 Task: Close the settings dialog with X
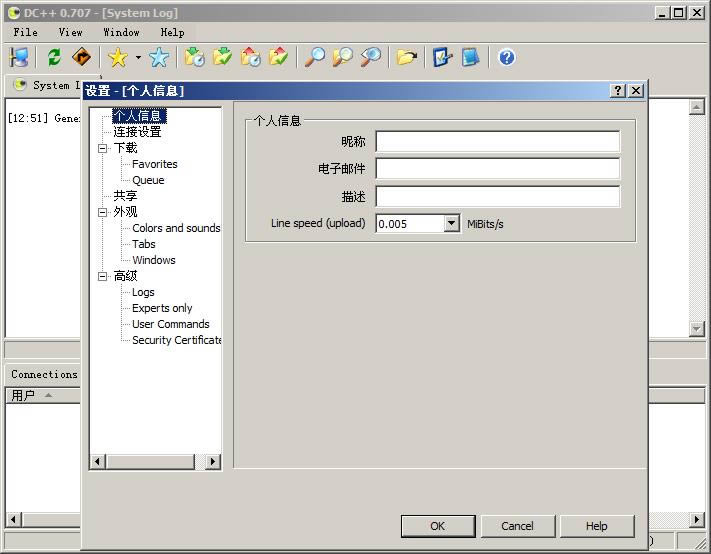pyautogui.click(x=636, y=91)
